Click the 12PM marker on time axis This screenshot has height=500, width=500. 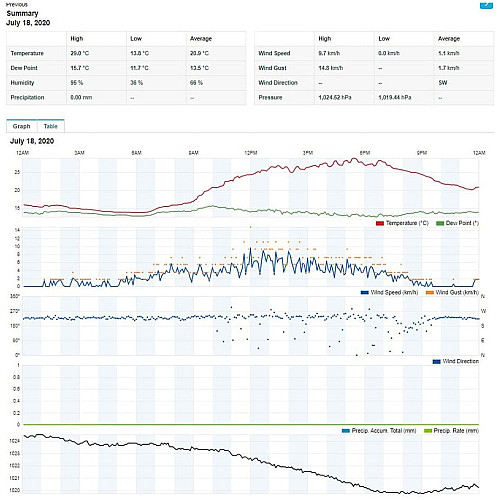251,153
